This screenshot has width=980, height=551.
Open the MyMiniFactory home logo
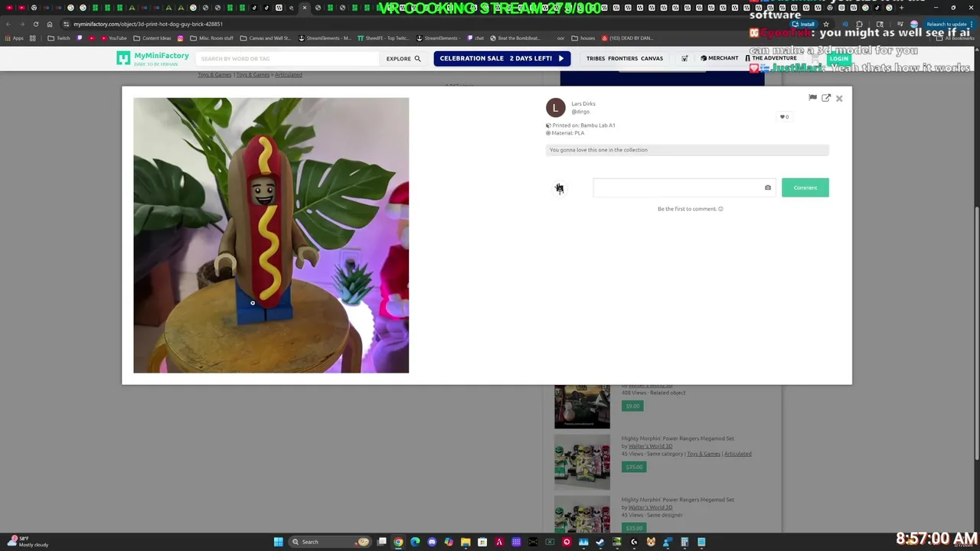point(152,58)
